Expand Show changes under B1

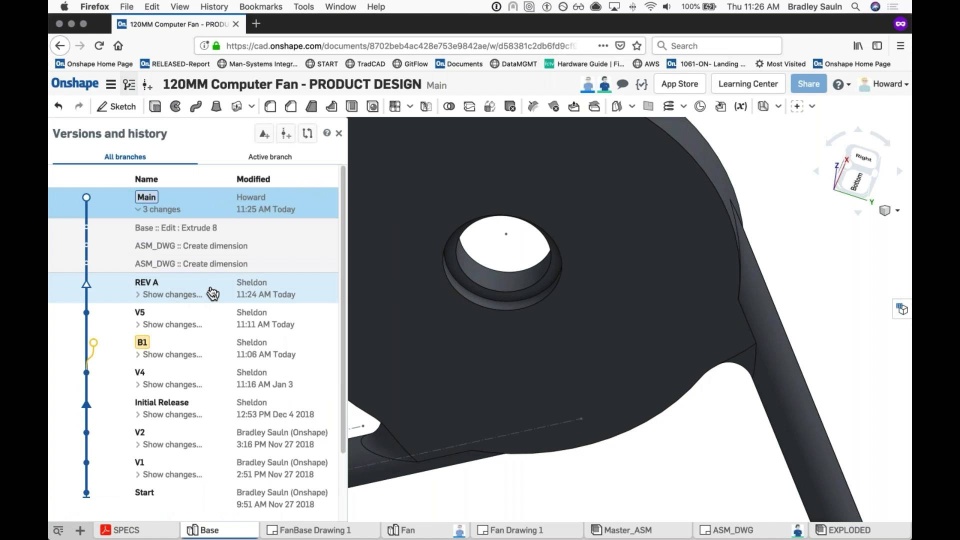pyautogui.click(x=168, y=354)
